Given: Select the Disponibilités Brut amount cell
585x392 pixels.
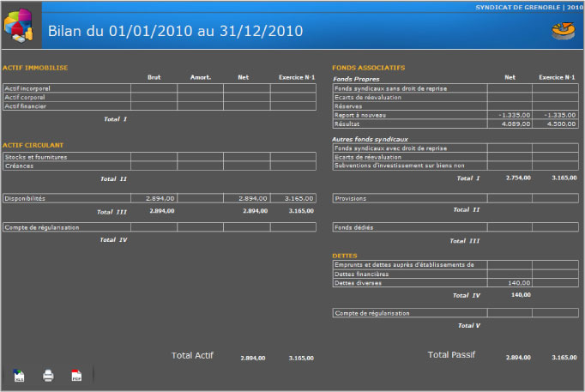Looking at the screenshot, I should pos(154,198).
